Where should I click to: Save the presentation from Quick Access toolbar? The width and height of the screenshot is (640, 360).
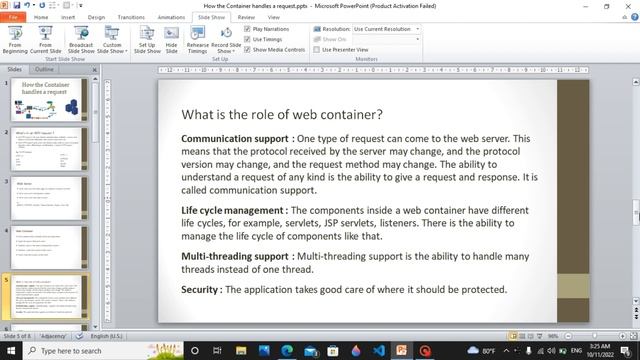pos(17,6)
